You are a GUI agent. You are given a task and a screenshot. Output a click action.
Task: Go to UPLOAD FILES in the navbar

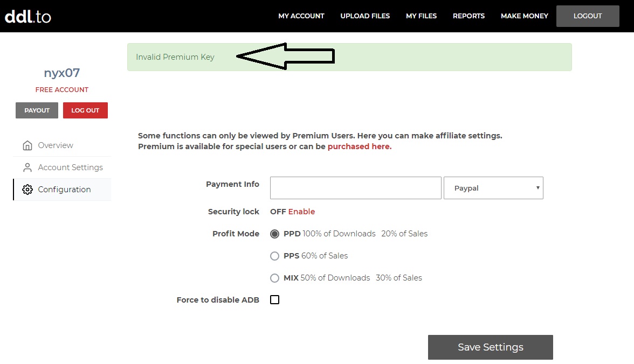click(365, 16)
